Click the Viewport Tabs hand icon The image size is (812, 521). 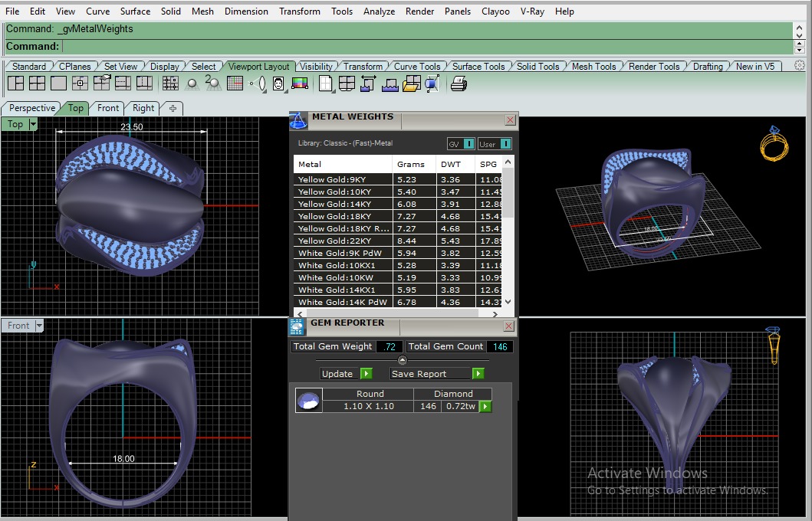pos(101,84)
